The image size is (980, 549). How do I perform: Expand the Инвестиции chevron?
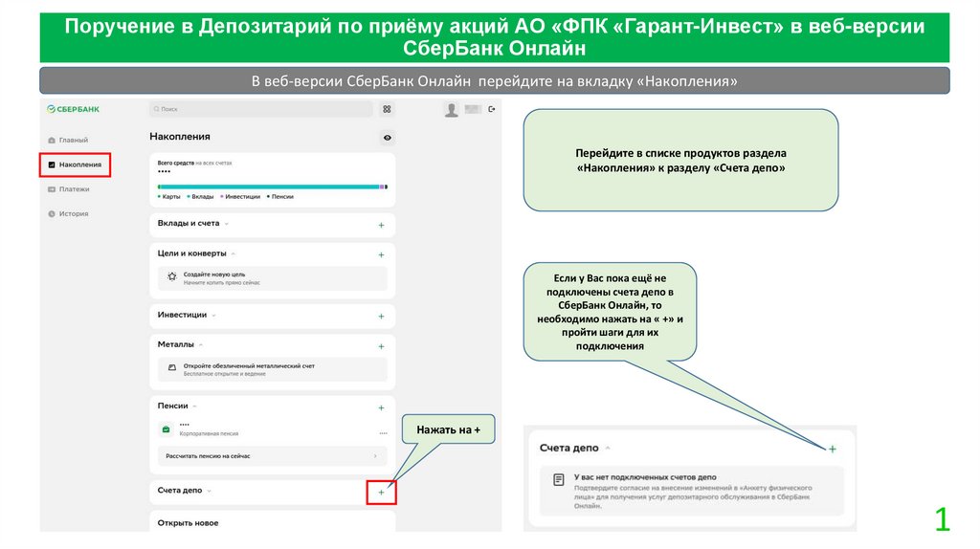tap(213, 316)
